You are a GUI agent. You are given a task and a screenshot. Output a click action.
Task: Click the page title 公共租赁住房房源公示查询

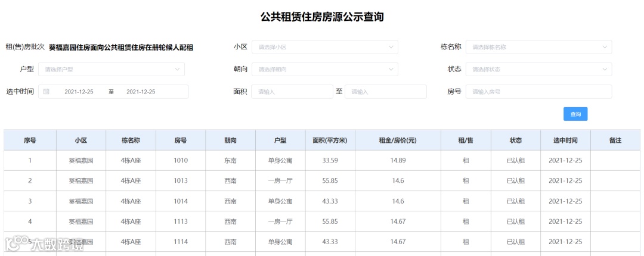(x=322, y=17)
